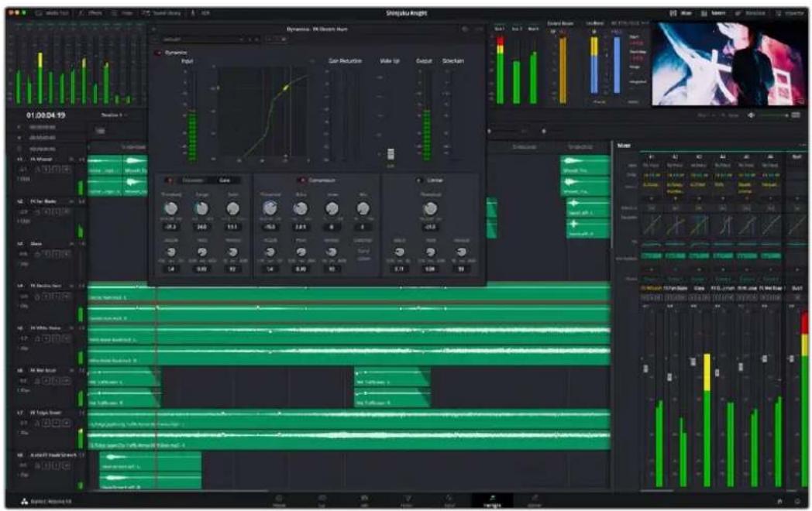The height and width of the screenshot is (511, 812).
Task: Toggle the Dynamics enable switch
Action: 159,53
